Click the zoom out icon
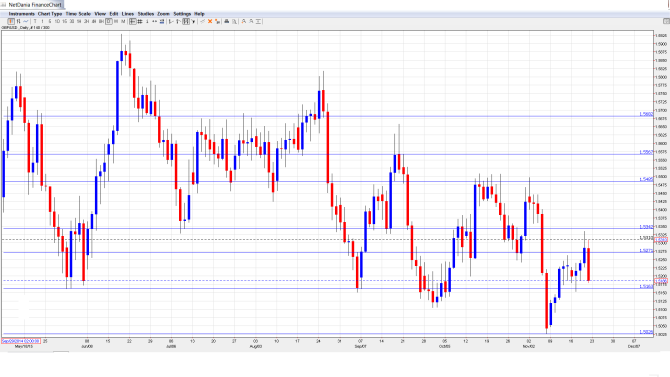 [x=251, y=21]
